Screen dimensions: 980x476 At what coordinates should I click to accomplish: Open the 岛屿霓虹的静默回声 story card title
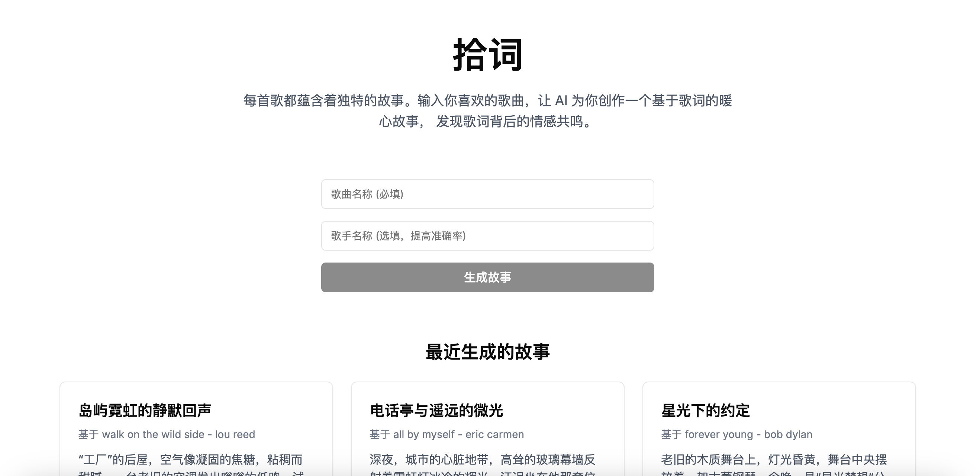pyautogui.click(x=145, y=411)
